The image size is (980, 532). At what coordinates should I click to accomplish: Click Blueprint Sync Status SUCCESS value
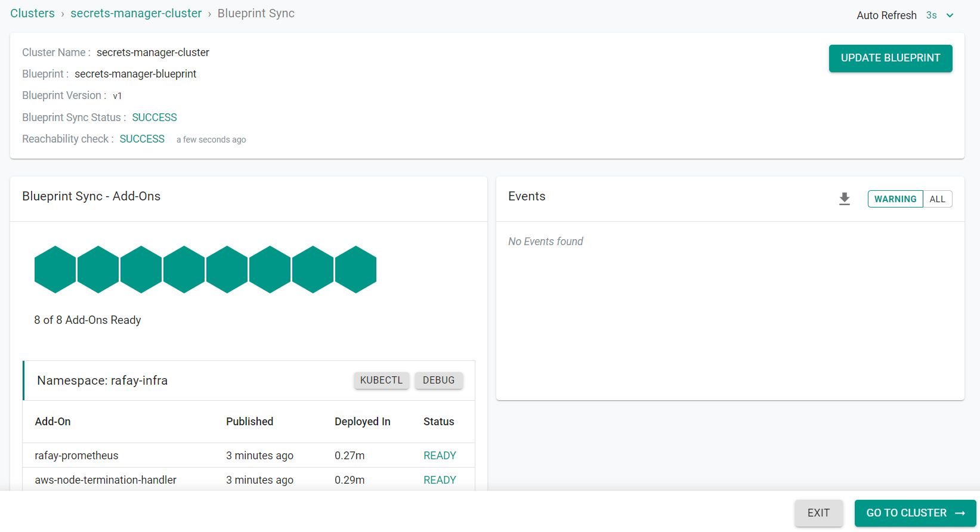(154, 117)
